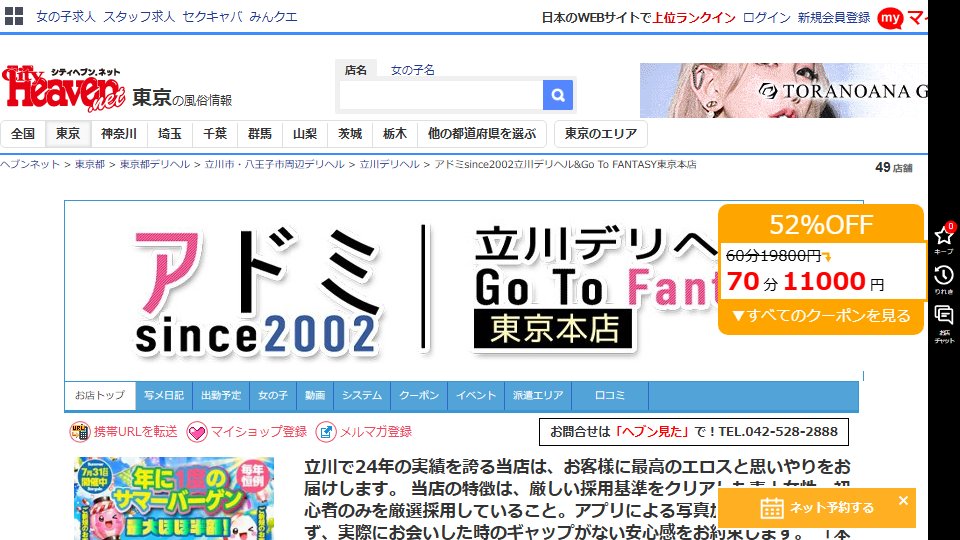Viewport: 960px width, 540px height.
Task: Click the 49 店舗 count
Action: coord(893,167)
